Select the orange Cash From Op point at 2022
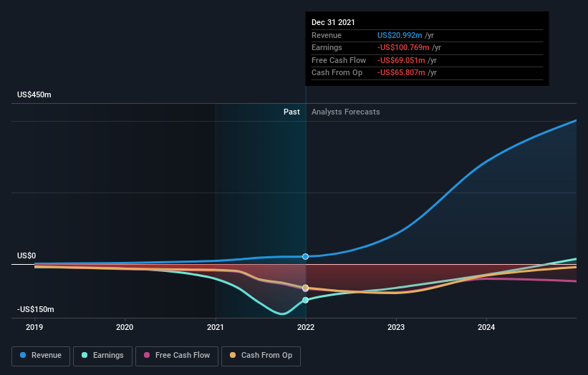The image size is (588, 375). 306,288
